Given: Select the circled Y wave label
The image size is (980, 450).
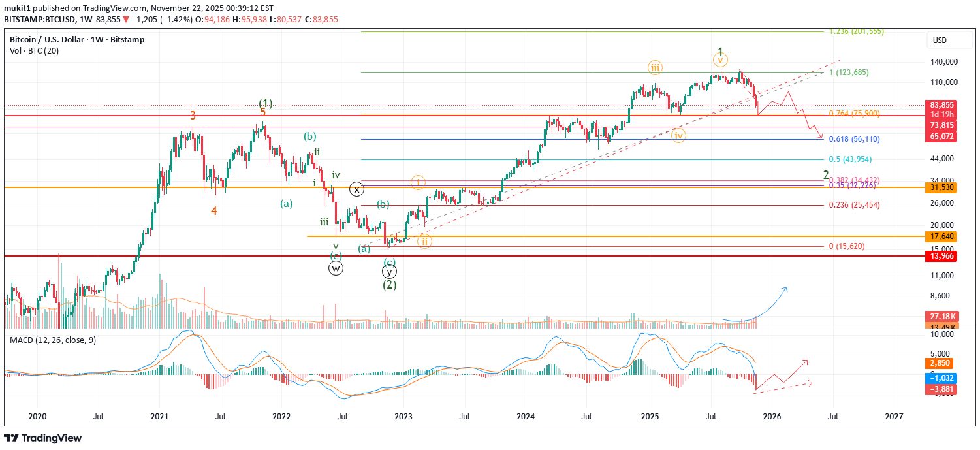Looking at the screenshot, I should point(389,271).
